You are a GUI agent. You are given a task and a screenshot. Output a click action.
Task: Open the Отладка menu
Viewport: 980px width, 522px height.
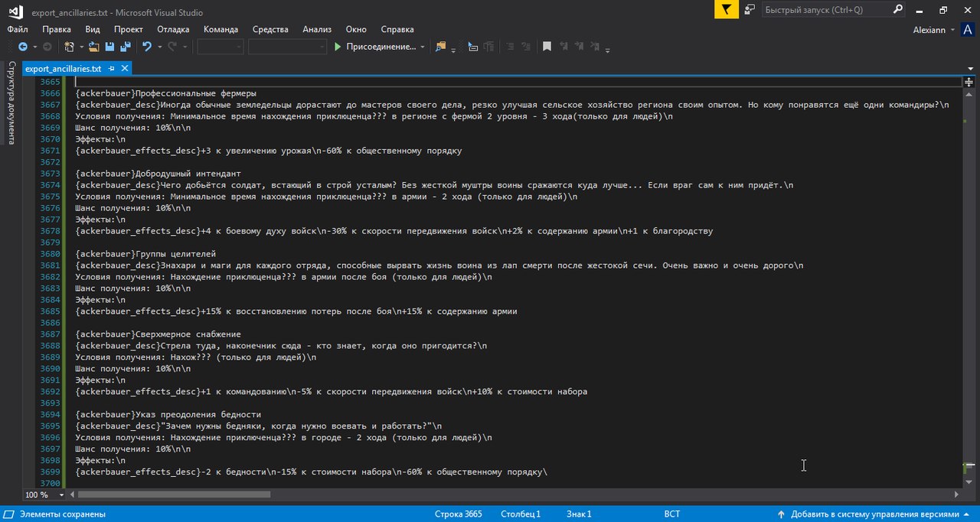coord(173,29)
